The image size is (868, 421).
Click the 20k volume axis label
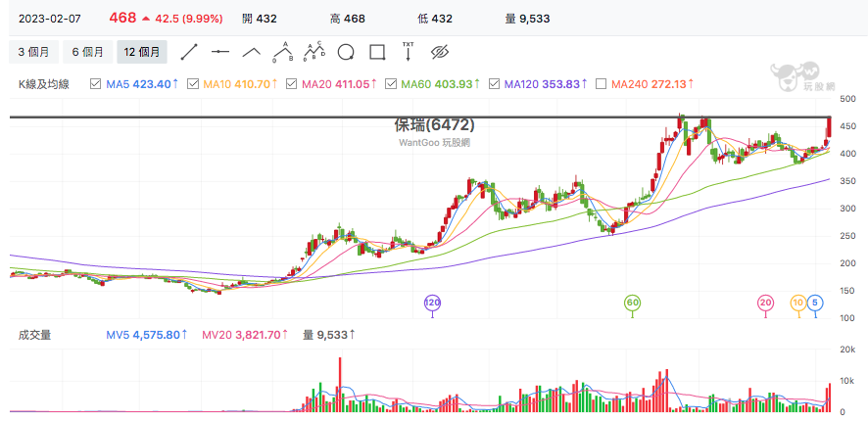click(848, 350)
